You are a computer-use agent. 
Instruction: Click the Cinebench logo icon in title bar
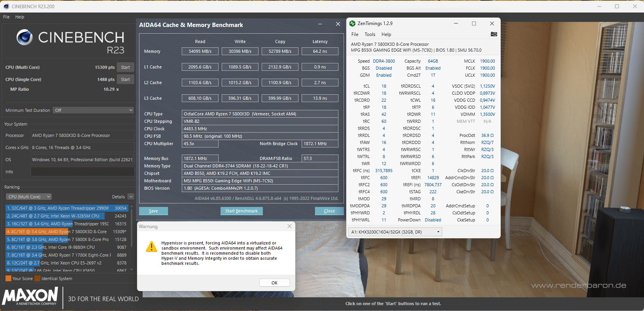click(6, 6)
